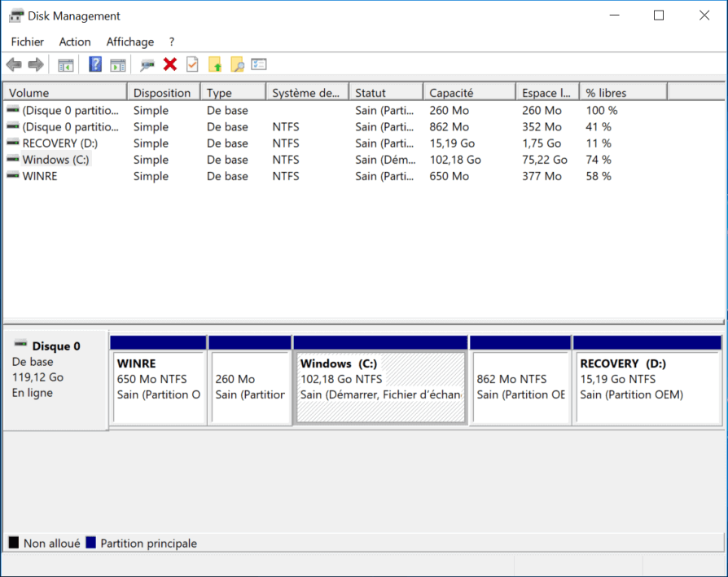
Task: Click the connect disk drive toolbar icon
Action: click(x=147, y=64)
